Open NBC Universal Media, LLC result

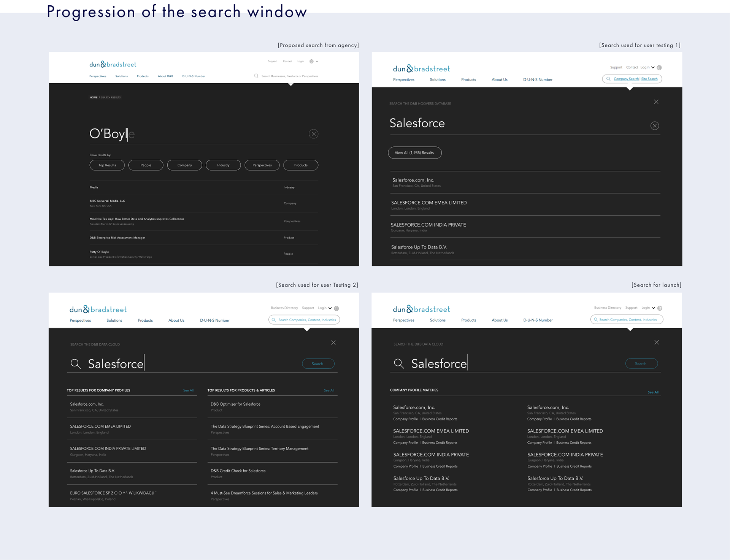point(204,203)
